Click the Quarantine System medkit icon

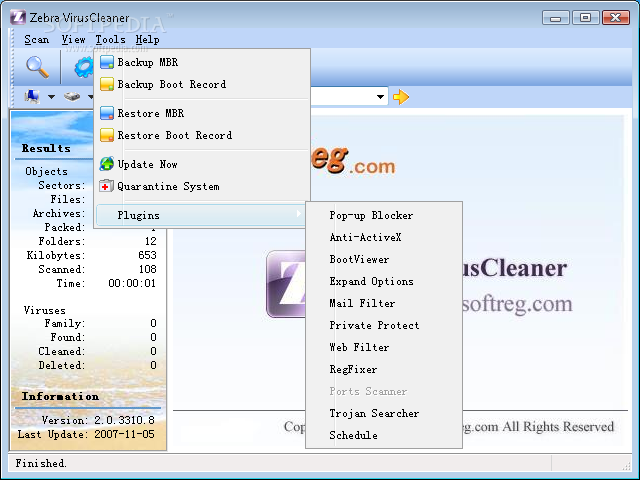pyautogui.click(x=107, y=186)
